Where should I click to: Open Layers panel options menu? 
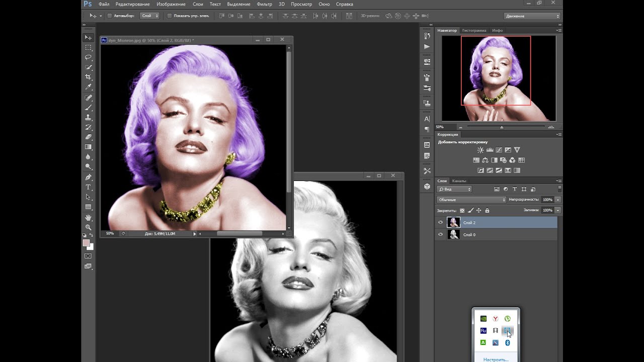pos(558,180)
